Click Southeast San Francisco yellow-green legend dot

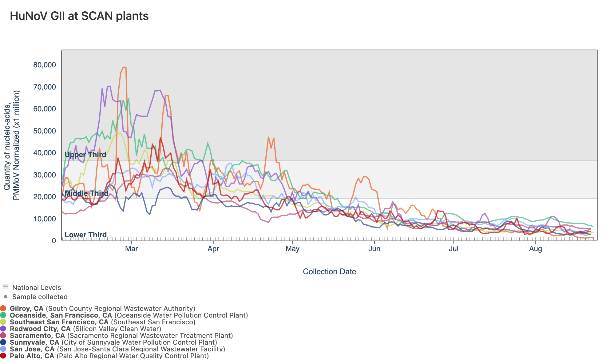click(x=3, y=322)
